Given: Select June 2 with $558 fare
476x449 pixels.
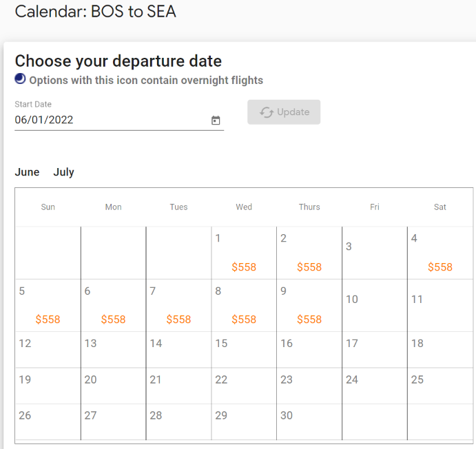Looking at the screenshot, I should pyautogui.click(x=309, y=253).
